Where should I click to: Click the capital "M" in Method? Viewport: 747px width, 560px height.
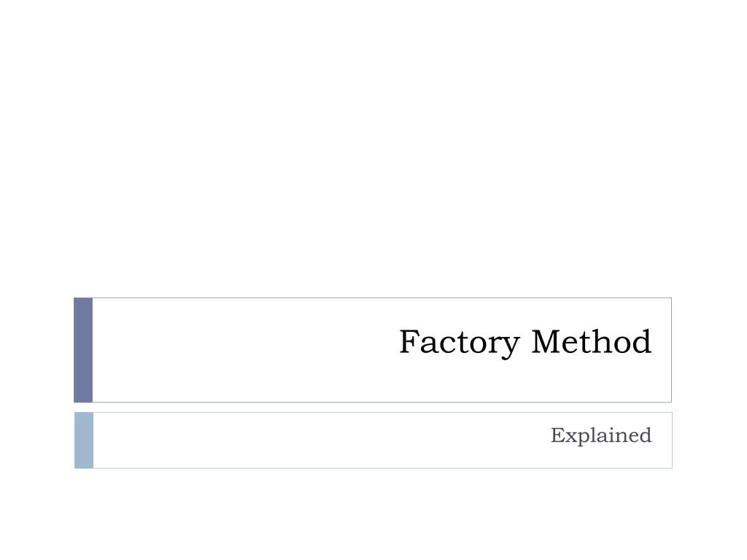coord(547,341)
